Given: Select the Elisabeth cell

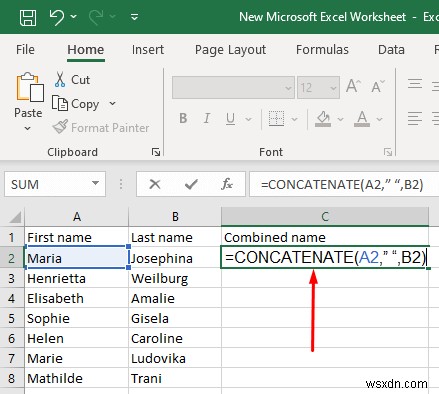Looking at the screenshot, I should 77,299.
